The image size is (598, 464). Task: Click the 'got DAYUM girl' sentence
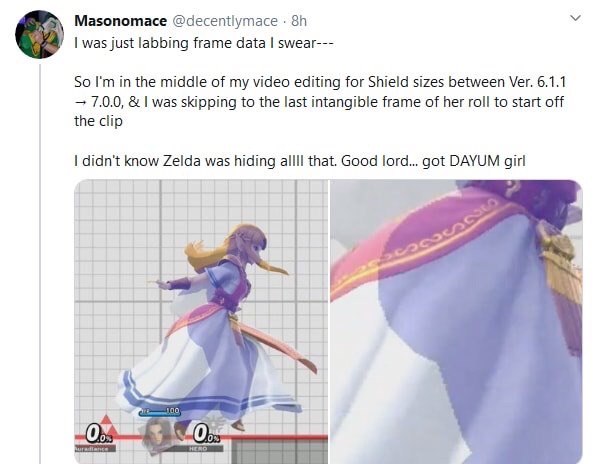click(x=474, y=161)
